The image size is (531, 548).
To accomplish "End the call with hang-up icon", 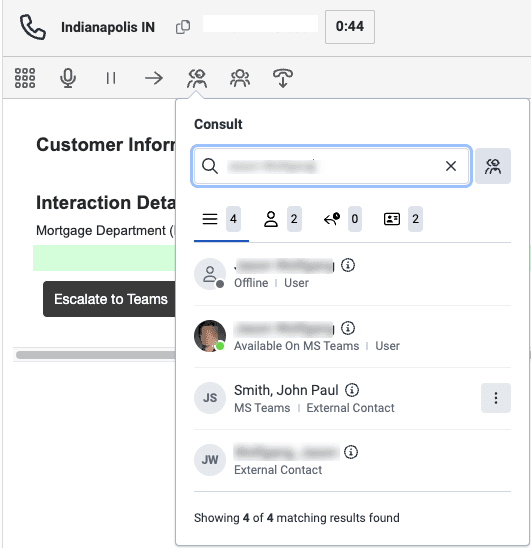I will (x=283, y=78).
